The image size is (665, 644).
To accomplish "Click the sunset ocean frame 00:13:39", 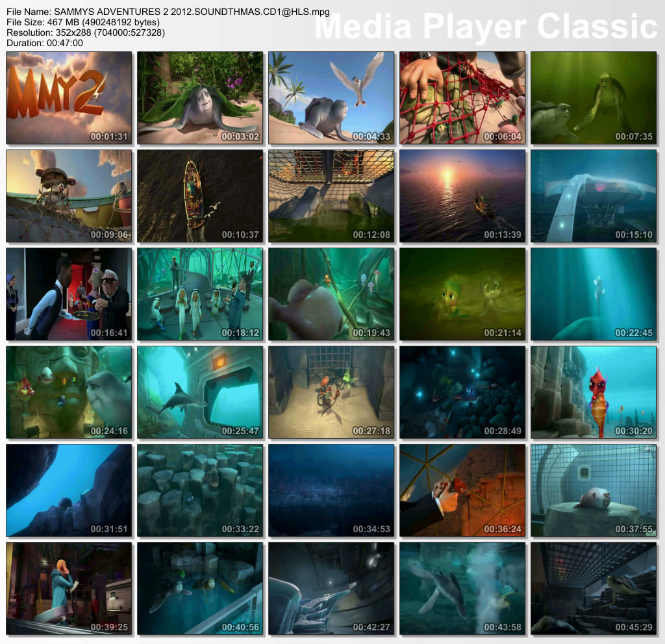I will (462, 196).
